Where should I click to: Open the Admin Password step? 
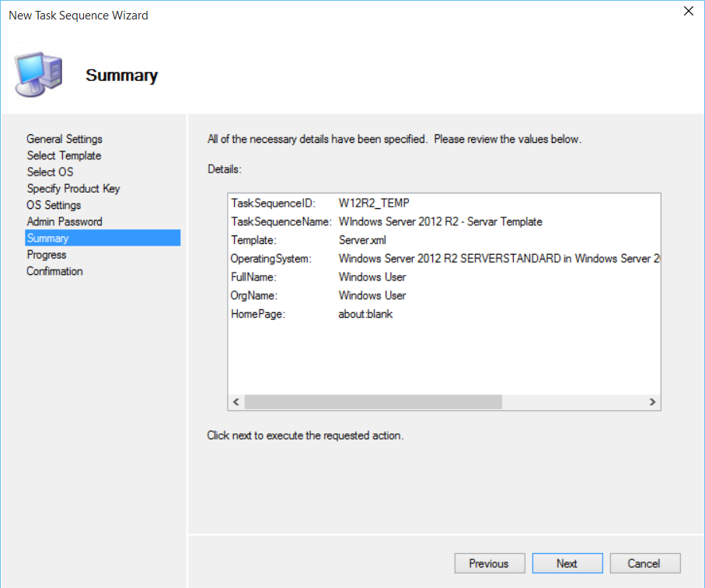click(65, 221)
